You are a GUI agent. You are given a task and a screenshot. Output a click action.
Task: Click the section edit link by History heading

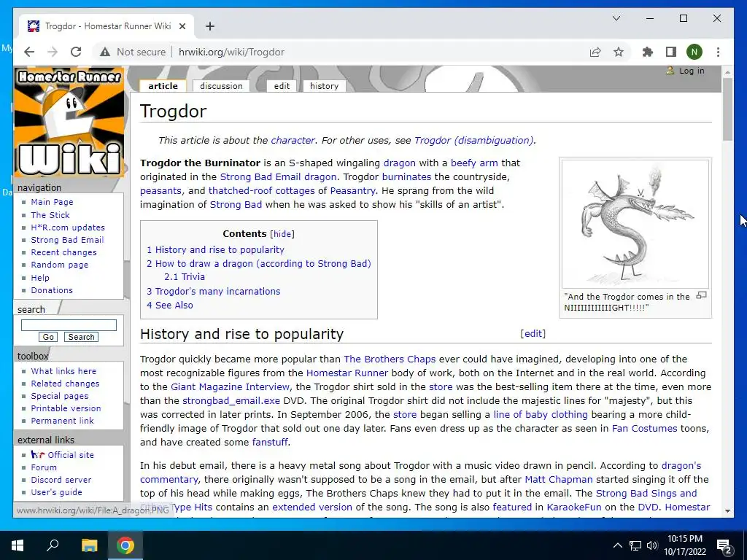click(533, 333)
